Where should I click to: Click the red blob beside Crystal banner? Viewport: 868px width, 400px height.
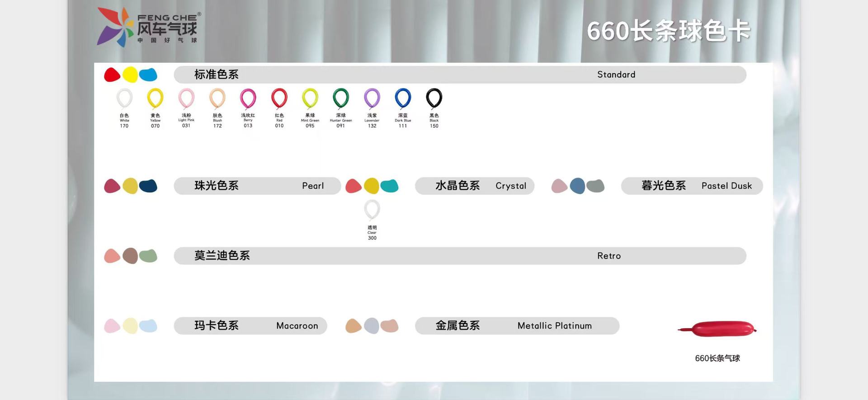click(x=354, y=186)
